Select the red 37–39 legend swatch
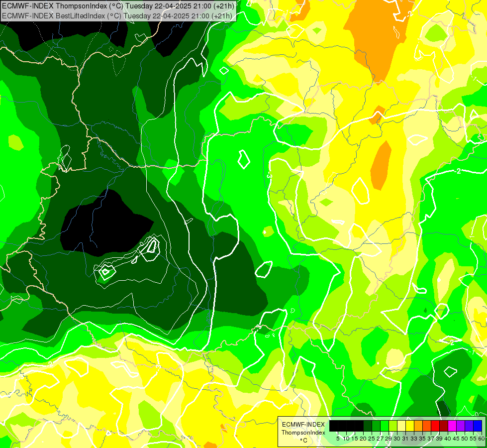This screenshot has width=487, height=448. coord(435,426)
